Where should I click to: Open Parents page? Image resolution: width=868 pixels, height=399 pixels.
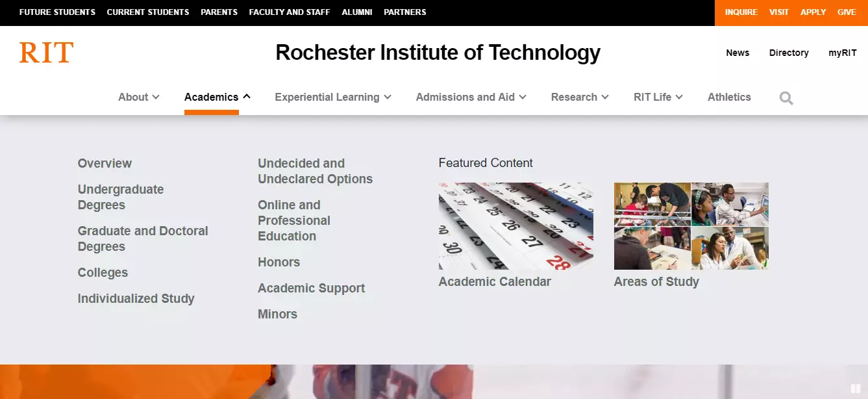[219, 12]
